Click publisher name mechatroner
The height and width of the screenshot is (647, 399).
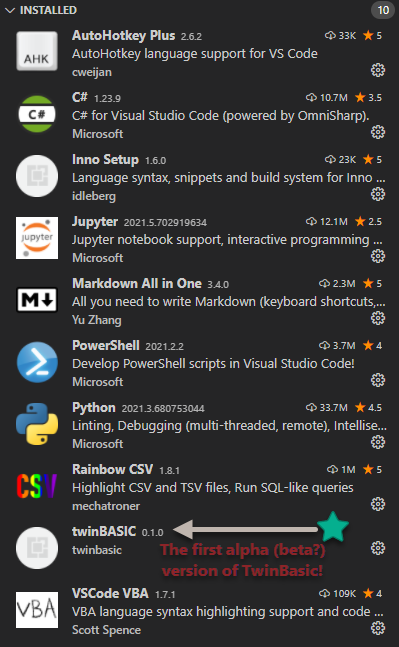tap(106, 506)
